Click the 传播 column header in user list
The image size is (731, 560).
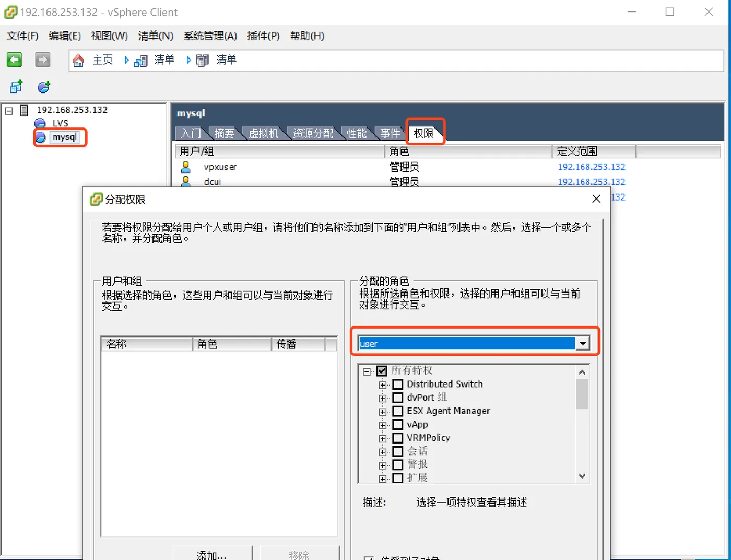tap(298, 344)
